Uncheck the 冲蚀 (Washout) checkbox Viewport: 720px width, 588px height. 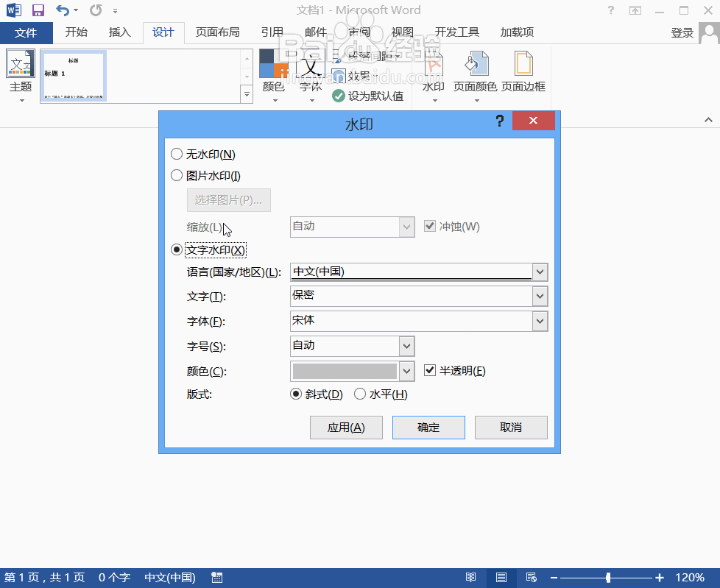click(430, 226)
